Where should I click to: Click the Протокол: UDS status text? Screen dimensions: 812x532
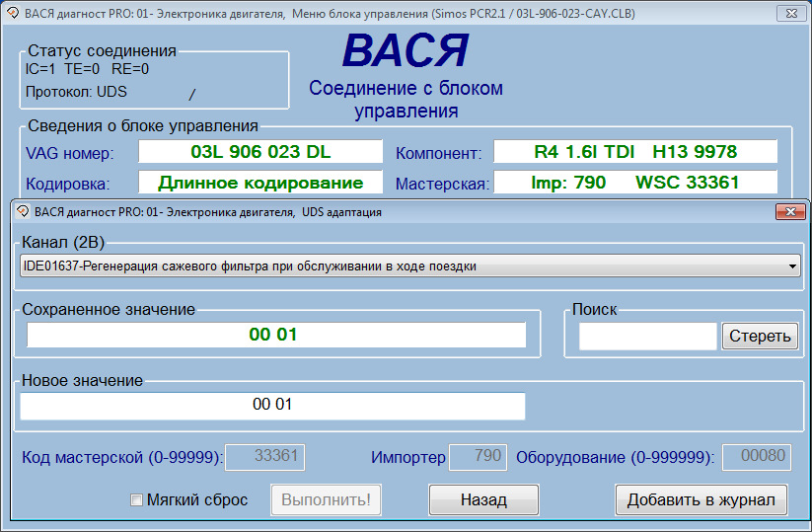76,92
